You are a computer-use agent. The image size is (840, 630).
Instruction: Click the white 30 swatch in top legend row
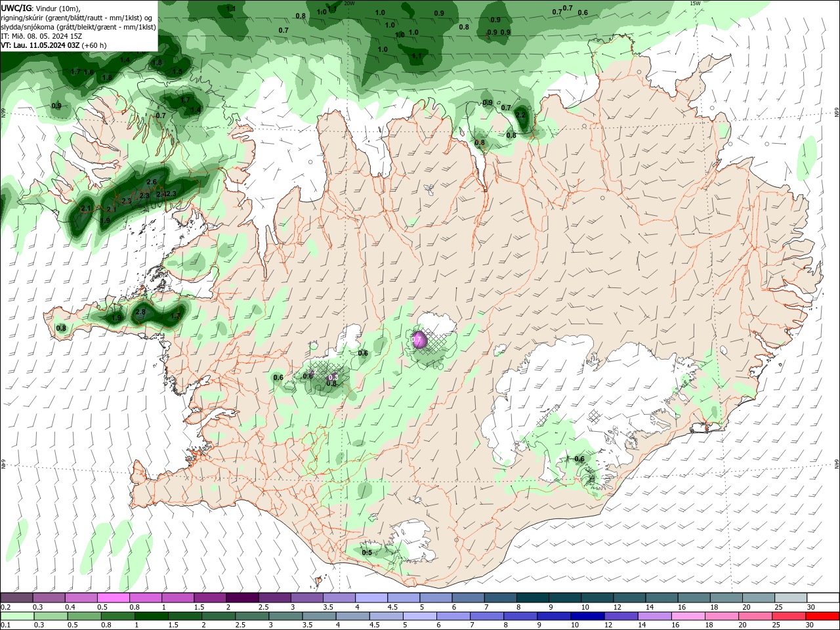[x=822, y=598]
